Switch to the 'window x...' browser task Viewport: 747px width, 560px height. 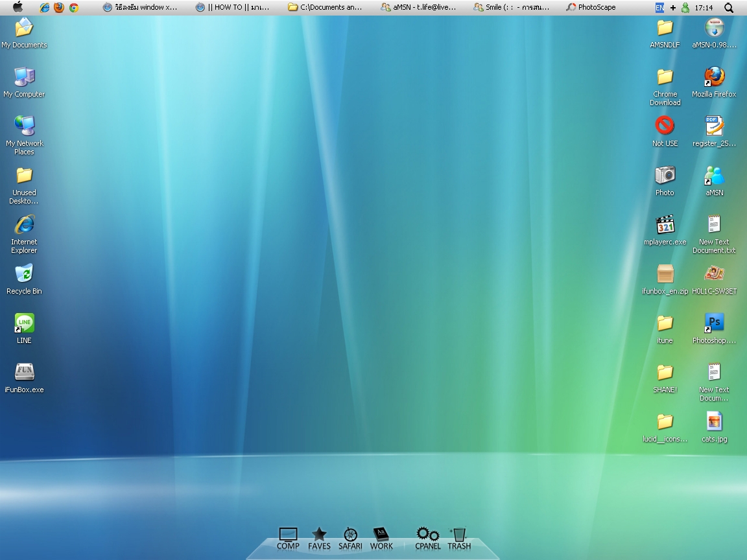(x=141, y=7)
